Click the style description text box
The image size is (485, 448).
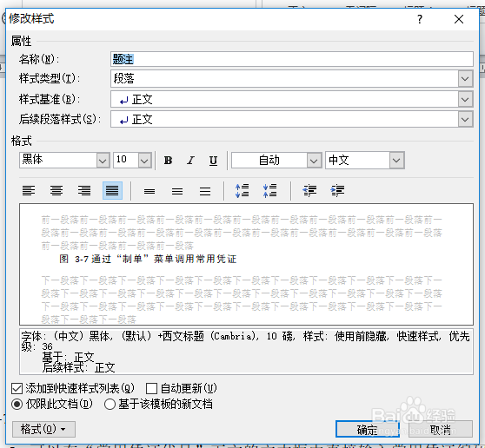[246, 352]
